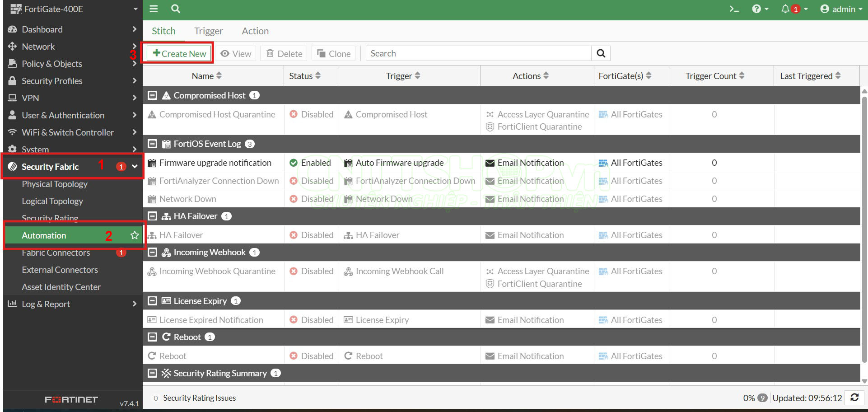Switch to the Trigger tab
This screenshot has height=412, width=868.
(208, 31)
